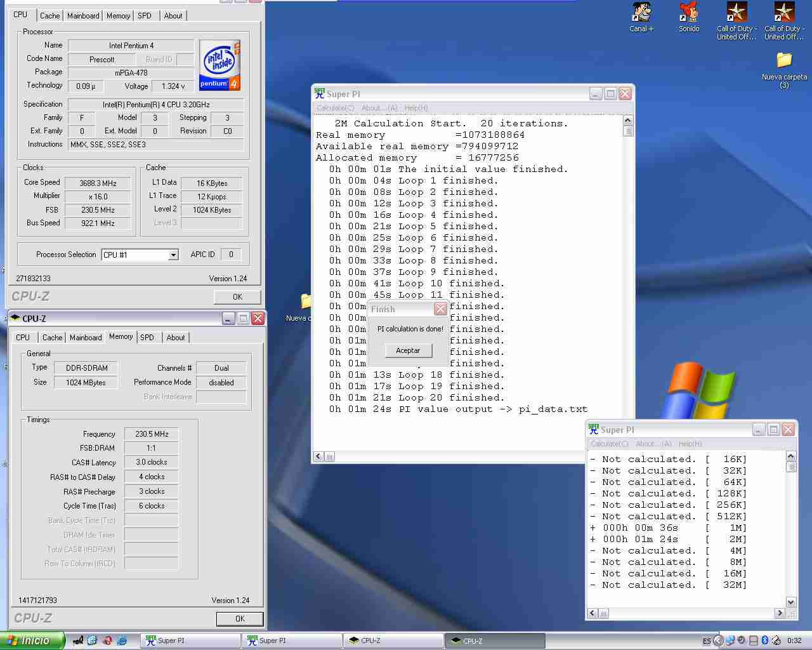Viewport: 812px width, 650px height.
Task: Expand hidden system tray icons
Action: (718, 640)
